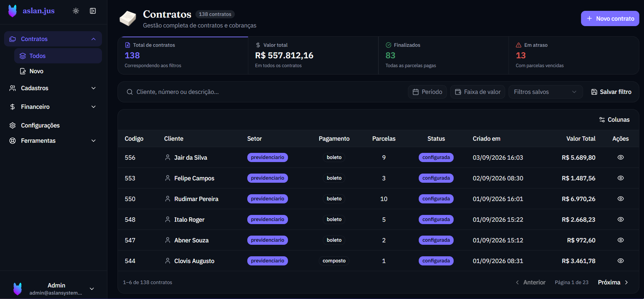Toggle the light/dark theme sun icon
Screen dimensions: 644x299
tap(76, 11)
